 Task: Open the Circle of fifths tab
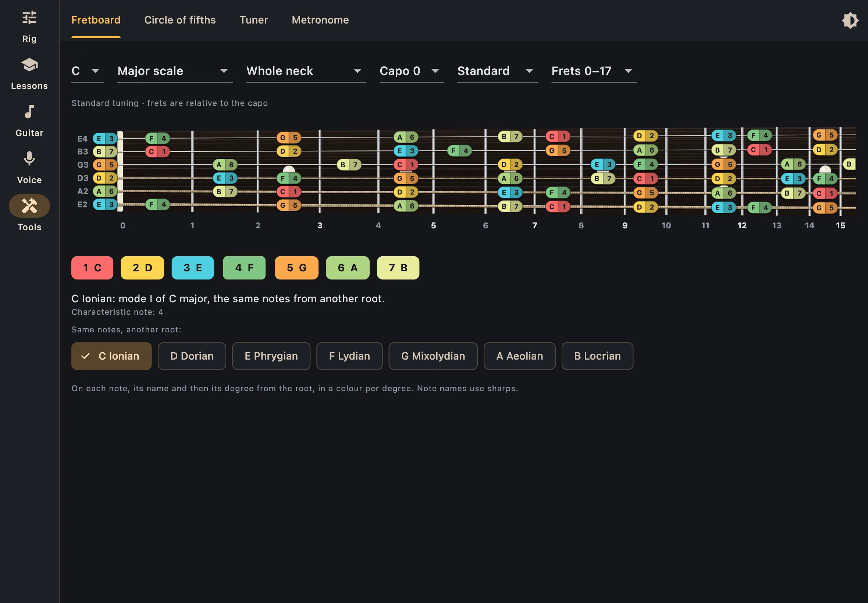pyautogui.click(x=180, y=20)
